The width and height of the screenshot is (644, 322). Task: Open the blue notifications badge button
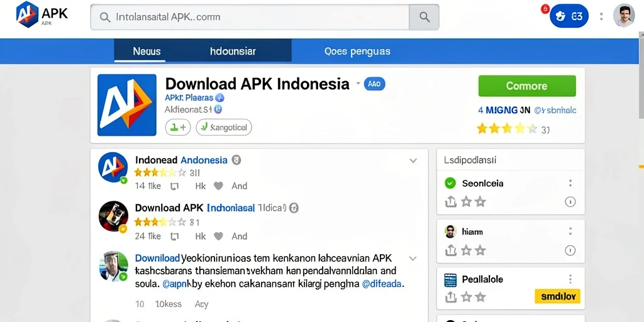569,16
